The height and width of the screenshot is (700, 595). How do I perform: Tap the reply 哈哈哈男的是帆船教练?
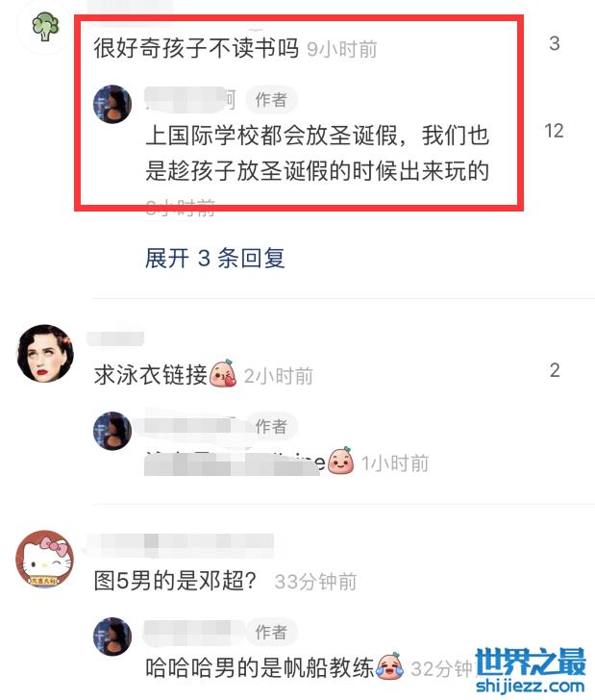coord(260,668)
